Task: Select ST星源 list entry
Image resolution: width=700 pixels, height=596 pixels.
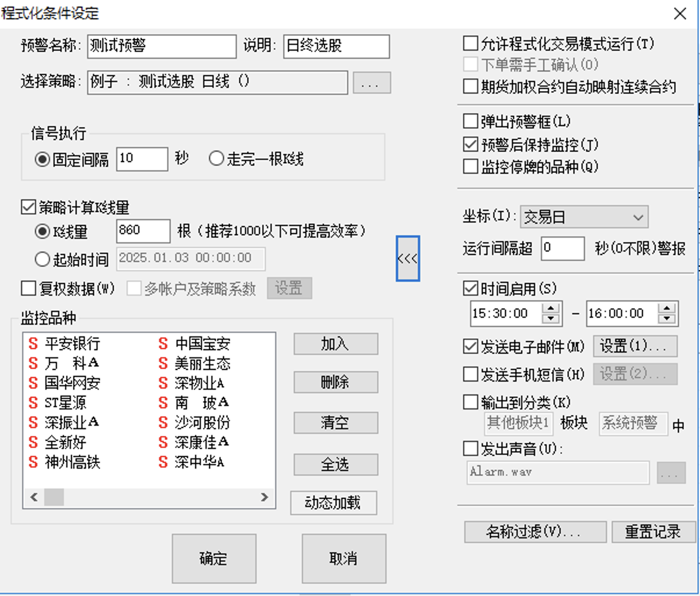Action: pyautogui.click(x=66, y=403)
